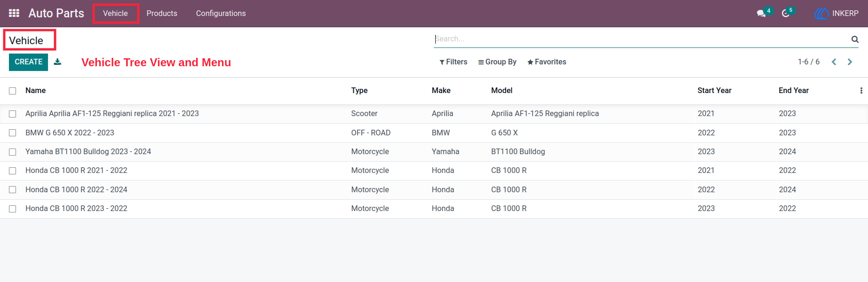Sort by the Make column header
Viewport: 868px width, 282px height.
(x=441, y=91)
